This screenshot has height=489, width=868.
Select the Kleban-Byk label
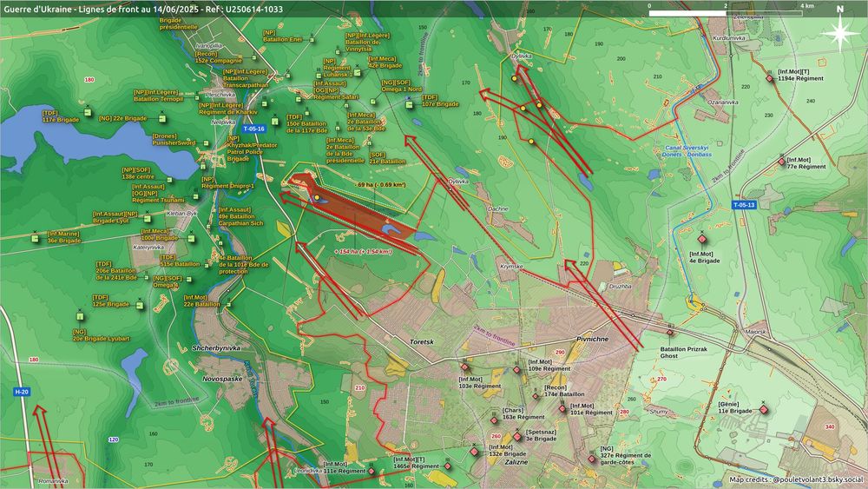coord(182,213)
